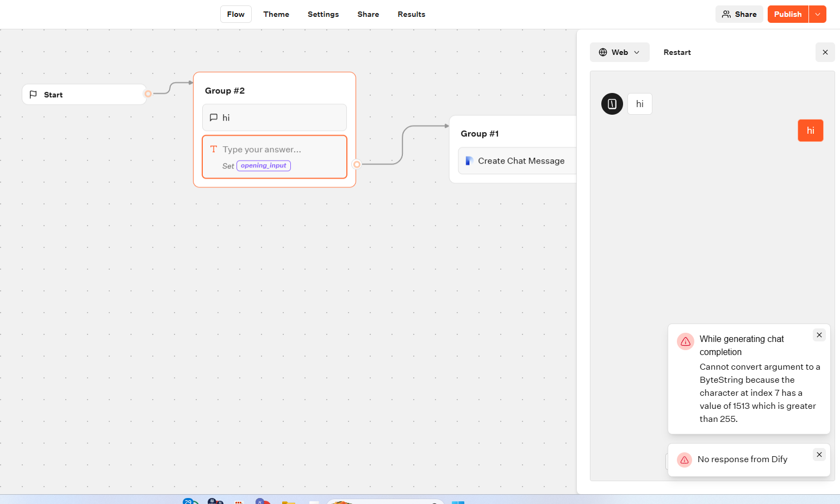Open the Web preview mode dropdown
Viewport: 840px width, 504px height.
(x=620, y=52)
